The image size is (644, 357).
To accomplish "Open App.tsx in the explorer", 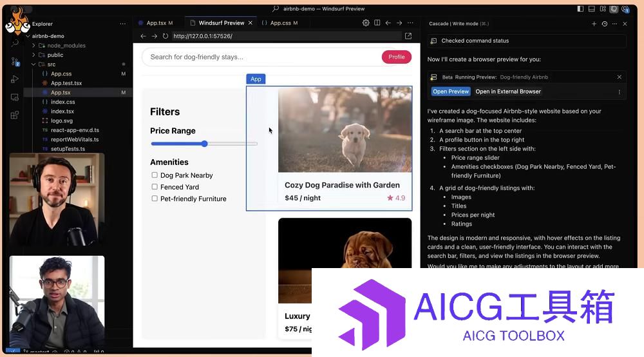I will tap(61, 92).
